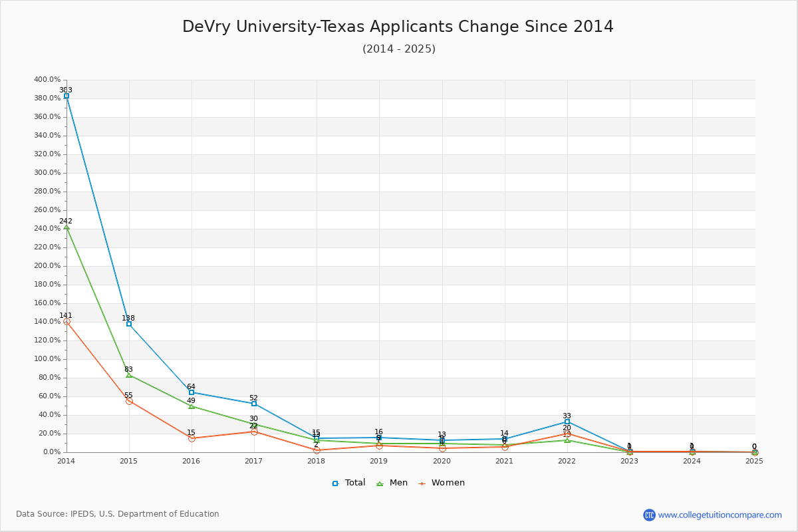Screen dimensions: 798x532
Task: Click the 2025 data point
Action: pos(755,452)
